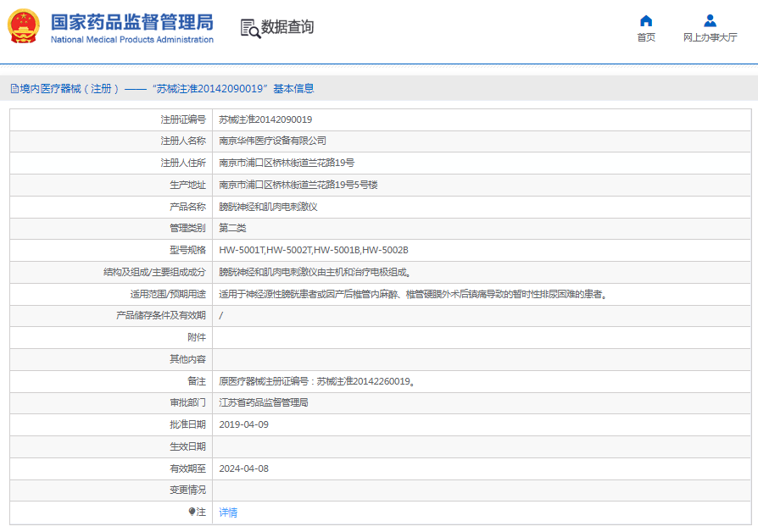The image size is (758, 532).
Task: Click the 注册证编号 row label
Action: 183,119
